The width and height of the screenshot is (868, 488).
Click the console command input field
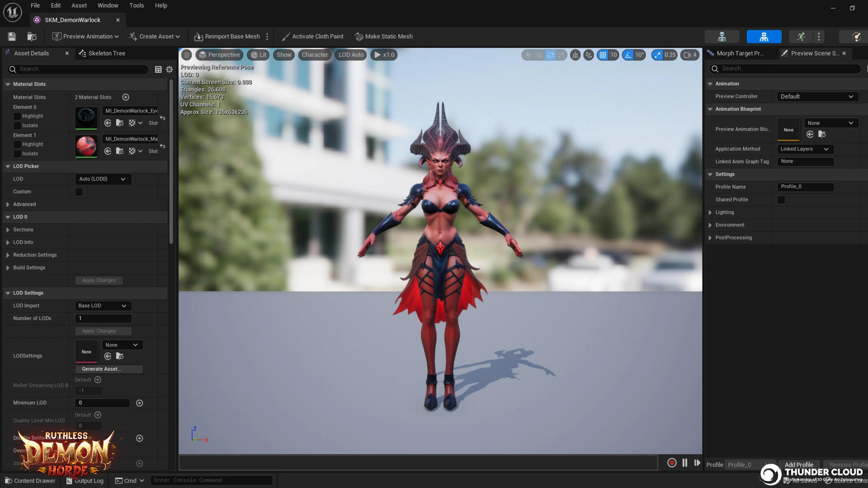(x=211, y=480)
